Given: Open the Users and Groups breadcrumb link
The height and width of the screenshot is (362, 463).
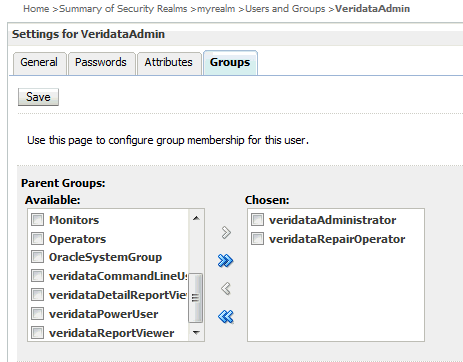Looking at the screenshot, I should point(285,9).
